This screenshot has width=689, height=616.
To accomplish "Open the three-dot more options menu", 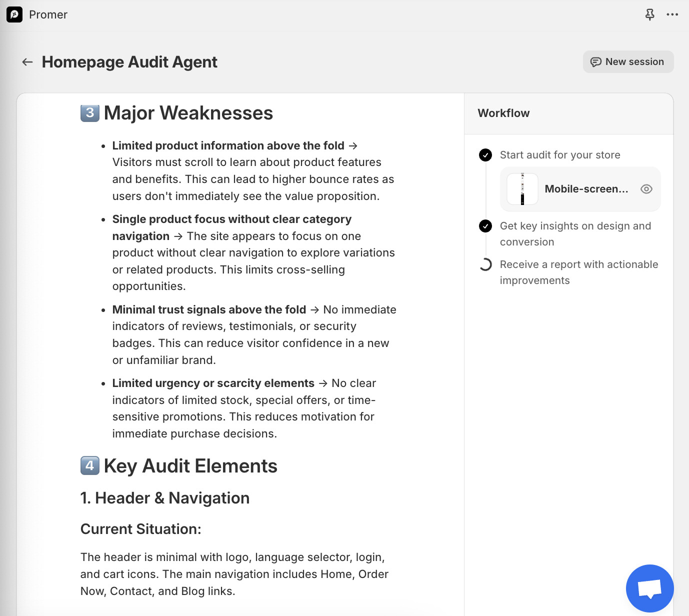I will tap(672, 14).
